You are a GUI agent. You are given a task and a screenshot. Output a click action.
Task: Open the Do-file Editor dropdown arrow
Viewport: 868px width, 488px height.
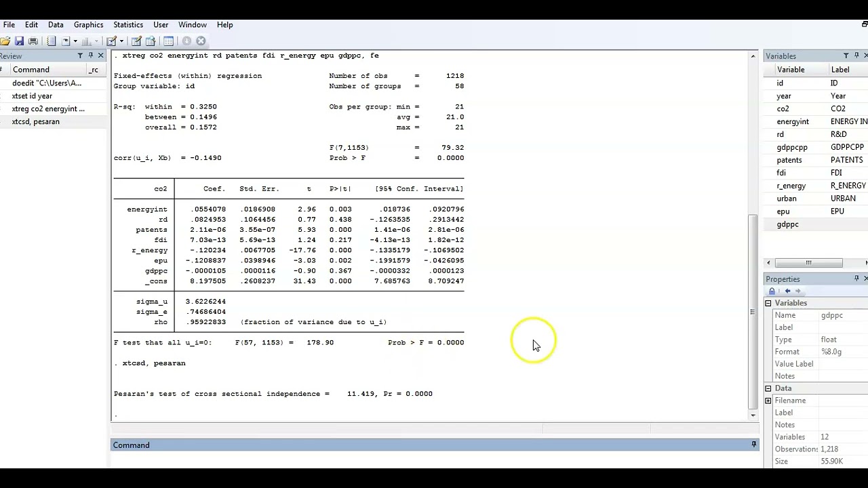(121, 41)
